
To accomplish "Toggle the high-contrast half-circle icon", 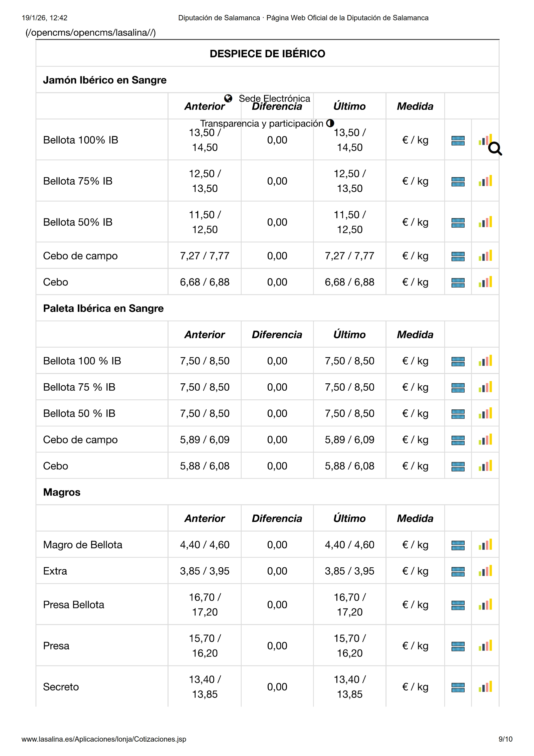I will [x=330, y=123].
